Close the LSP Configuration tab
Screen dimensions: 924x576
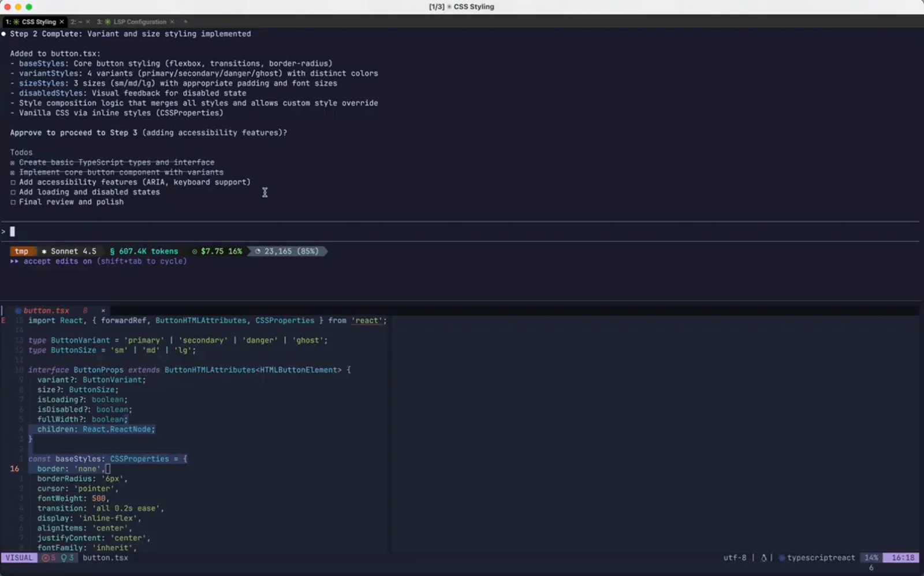[x=172, y=22]
